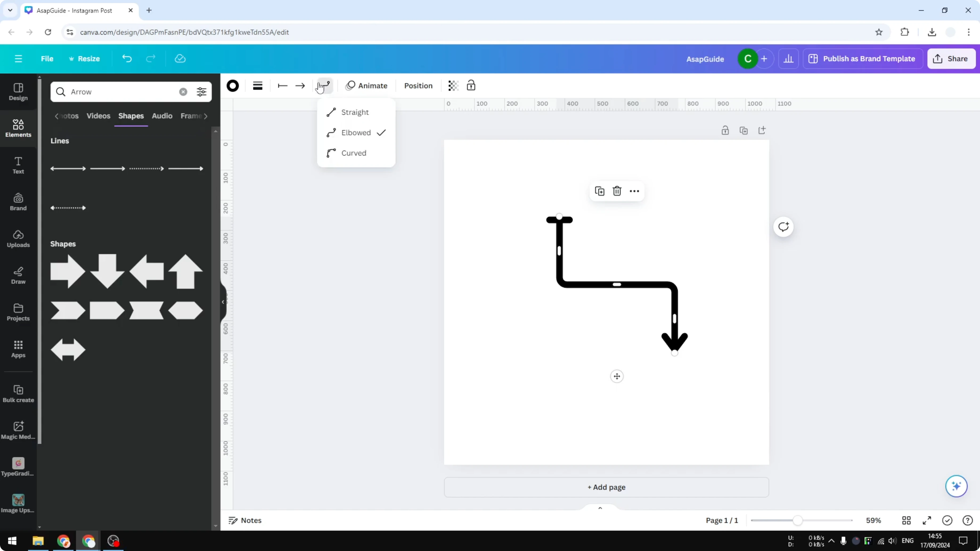Insert the double-headed arrow line
The width and height of the screenshot is (980, 551).
point(68,168)
